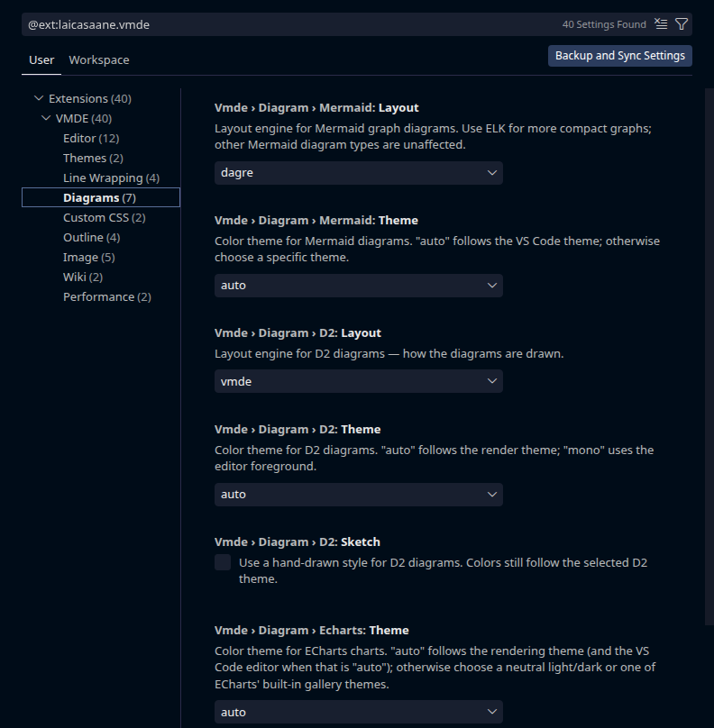This screenshot has width=714, height=728.
Task: Click the Mermaid: Layout setting title
Action: [x=316, y=108]
